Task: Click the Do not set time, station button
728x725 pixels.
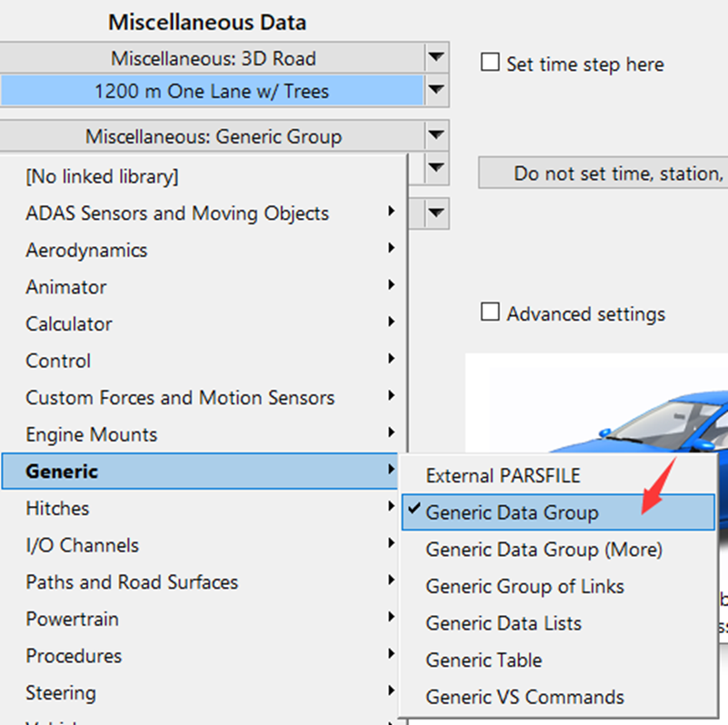Action: [603, 173]
